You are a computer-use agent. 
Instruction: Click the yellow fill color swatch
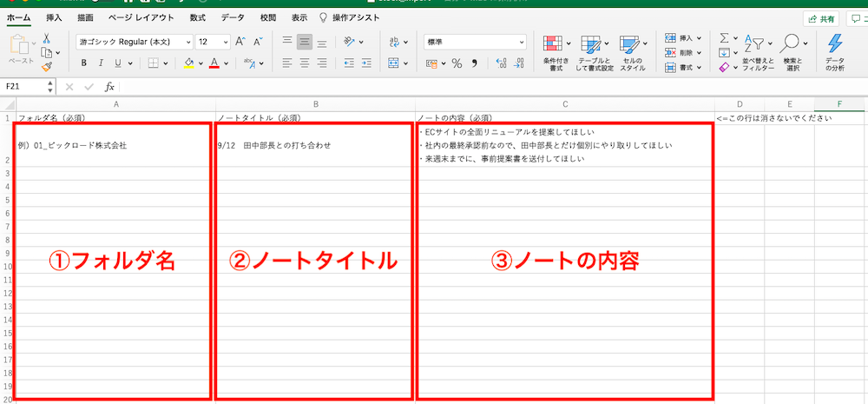[188, 63]
